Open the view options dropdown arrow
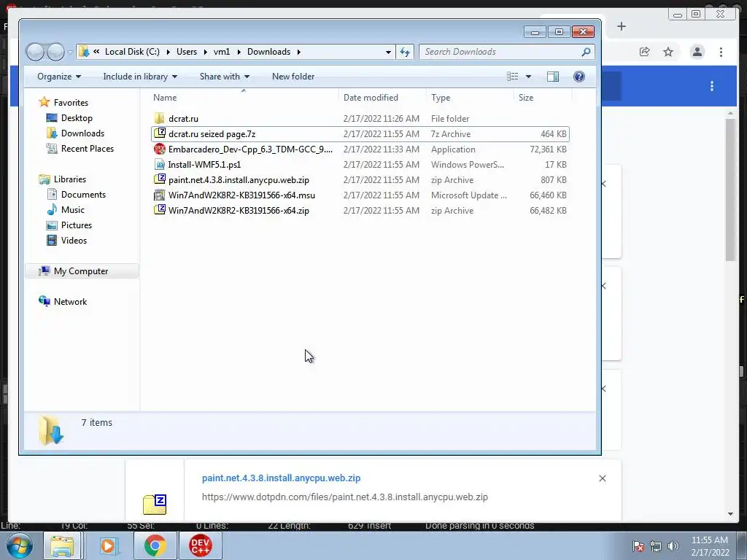 pos(528,77)
